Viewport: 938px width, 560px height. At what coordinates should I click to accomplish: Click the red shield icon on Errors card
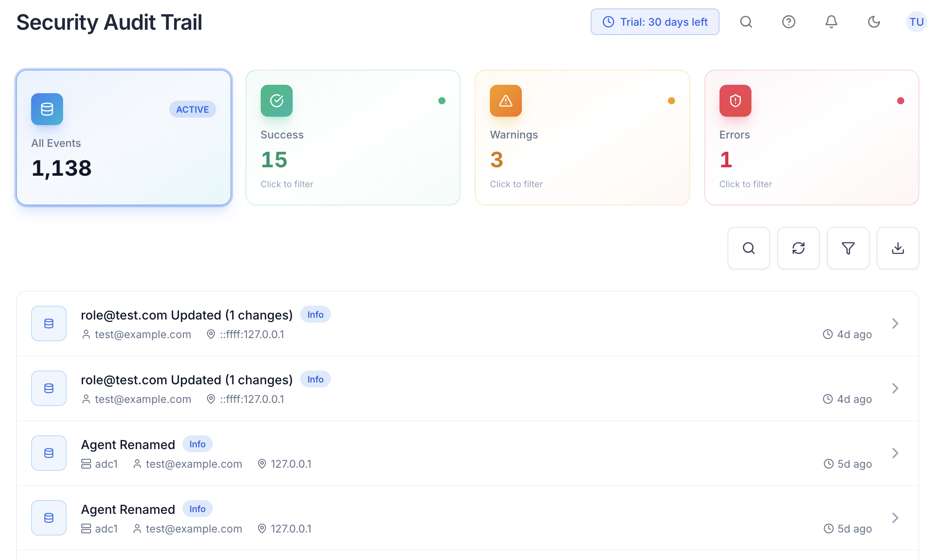(x=735, y=101)
